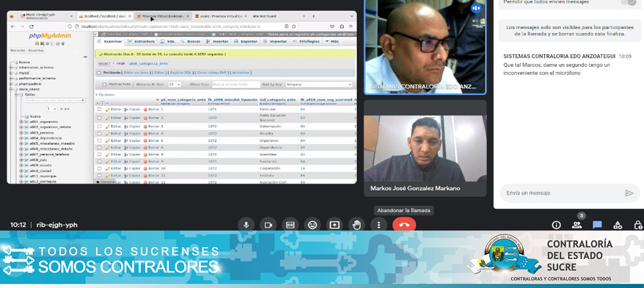Click the Filtrar filas search field
This screenshot has height=288, width=644.
(x=236, y=85)
